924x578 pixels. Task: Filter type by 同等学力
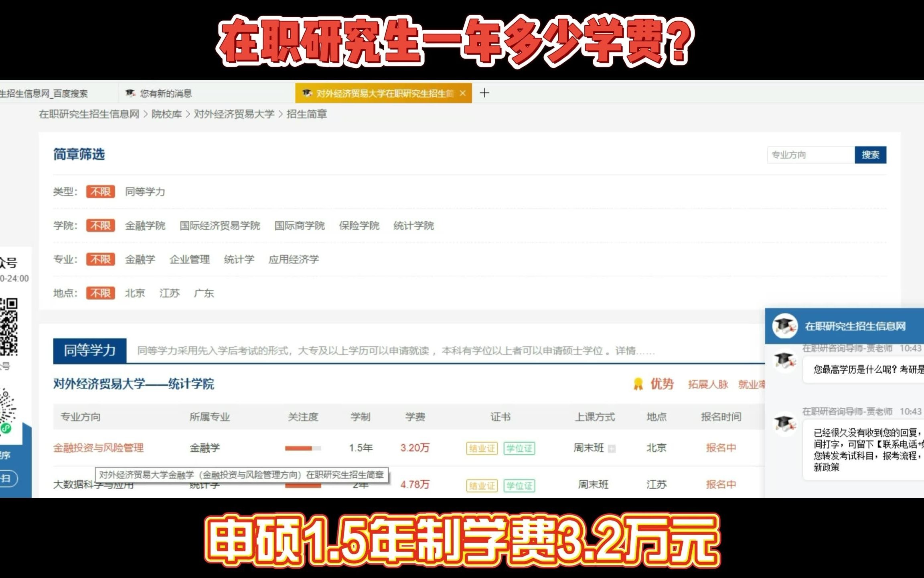pos(145,191)
